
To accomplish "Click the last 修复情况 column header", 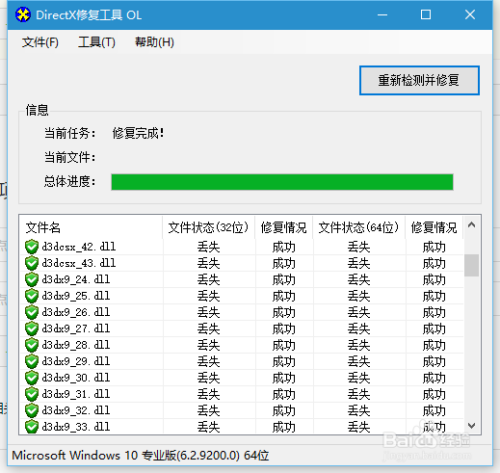I will [434, 228].
